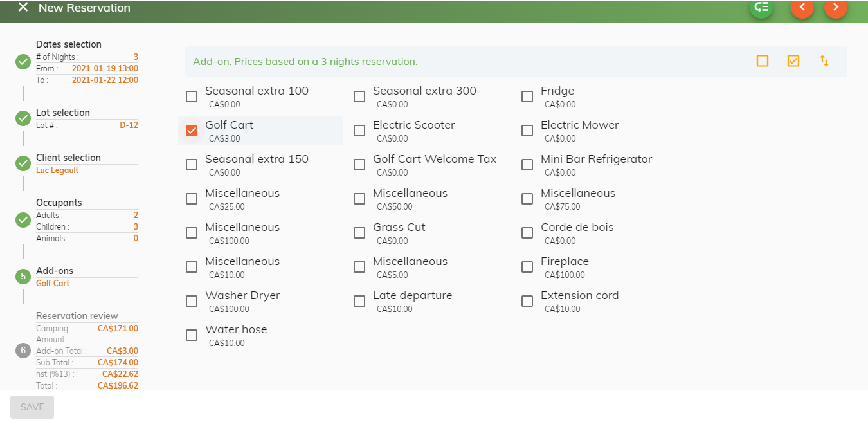Tick the Late departure checkbox
868x422 pixels.
tap(359, 301)
